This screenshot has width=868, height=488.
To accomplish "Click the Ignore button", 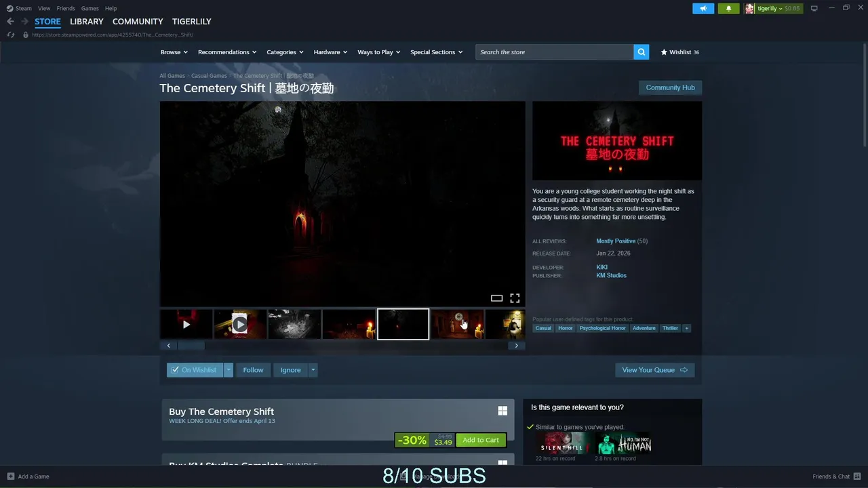I will (x=290, y=370).
